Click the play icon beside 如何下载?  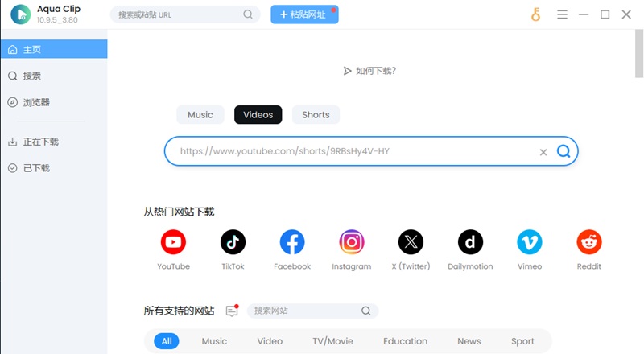tap(348, 71)
